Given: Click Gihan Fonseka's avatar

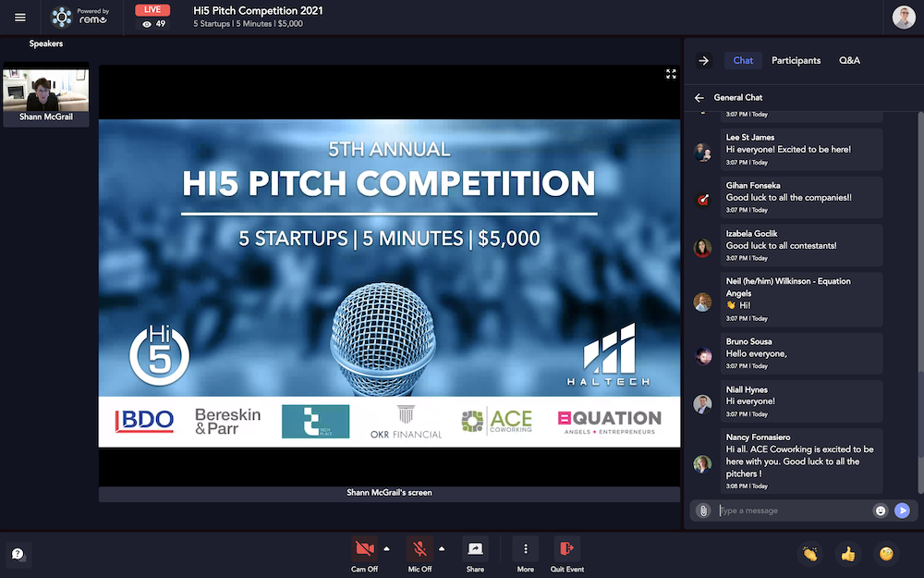Looking at the screenshot, I should (x=702, y=200).
